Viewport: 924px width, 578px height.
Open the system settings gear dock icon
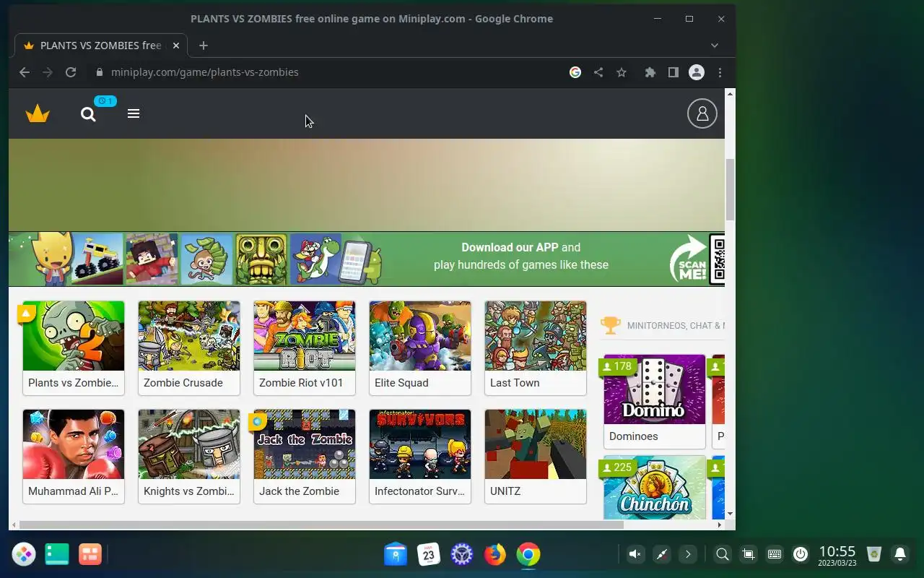(462, 554)
